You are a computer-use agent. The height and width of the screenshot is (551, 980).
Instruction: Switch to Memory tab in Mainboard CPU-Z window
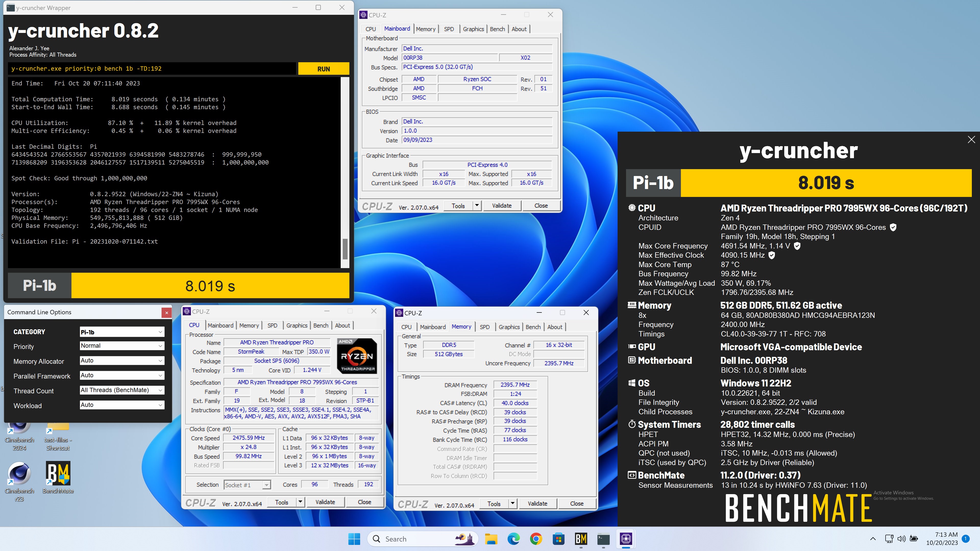[426, 29]
